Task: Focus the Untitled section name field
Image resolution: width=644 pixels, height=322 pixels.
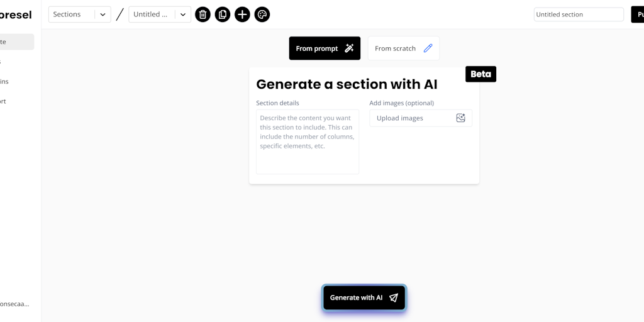Action: pyautogui.click(x=578, y=14)
